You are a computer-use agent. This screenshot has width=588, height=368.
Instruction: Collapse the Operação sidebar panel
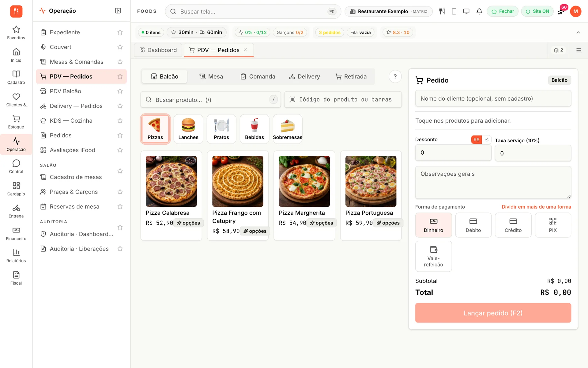(x=118, y=11)
